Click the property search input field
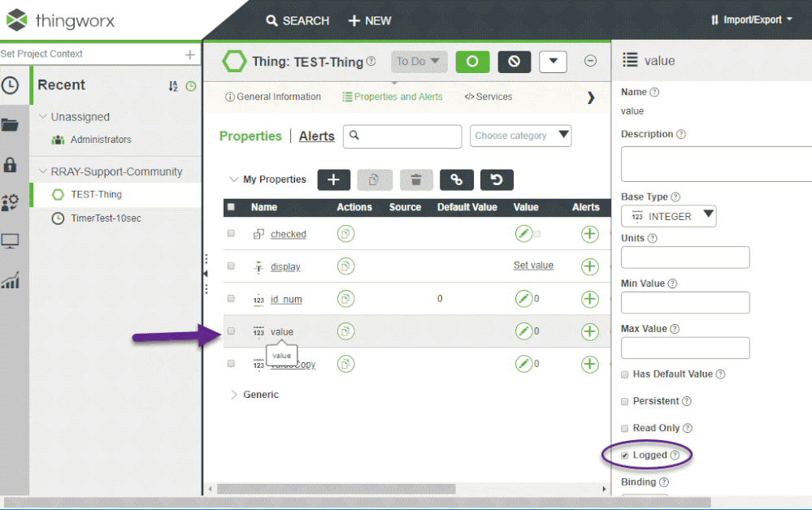 [402, 136]
